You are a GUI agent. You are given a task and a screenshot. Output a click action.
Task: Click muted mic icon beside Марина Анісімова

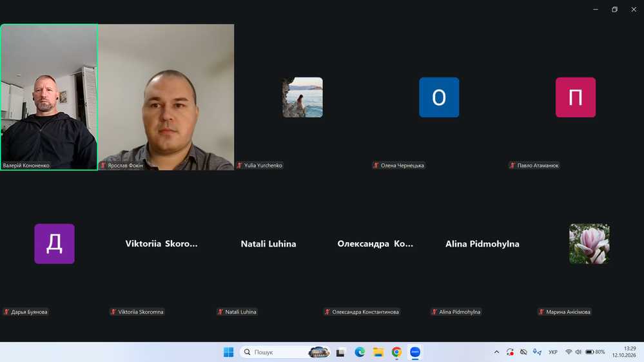tap(542, 312)
